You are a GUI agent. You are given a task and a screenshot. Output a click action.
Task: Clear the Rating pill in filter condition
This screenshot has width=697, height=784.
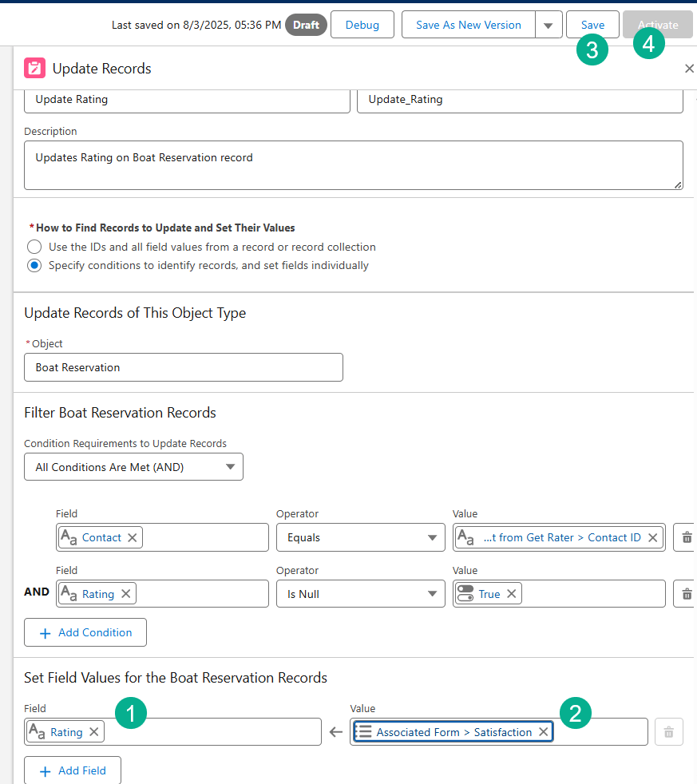pyautogui.click(x=125, y=594)
